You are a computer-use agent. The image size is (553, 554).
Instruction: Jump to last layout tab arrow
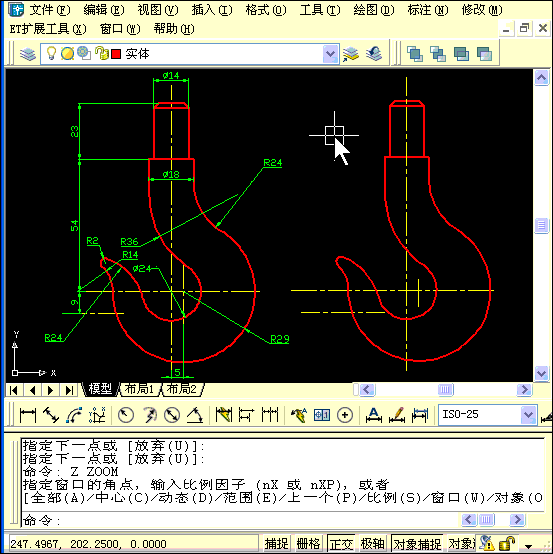point(69,390)
